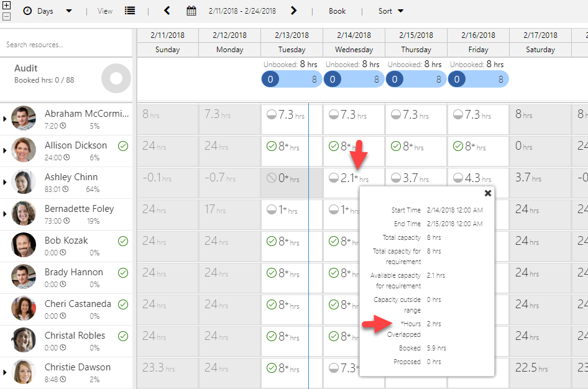Click Cheri Castaneda's green checkmark
The height and width of the screenshot is (389, 588).
123,304
